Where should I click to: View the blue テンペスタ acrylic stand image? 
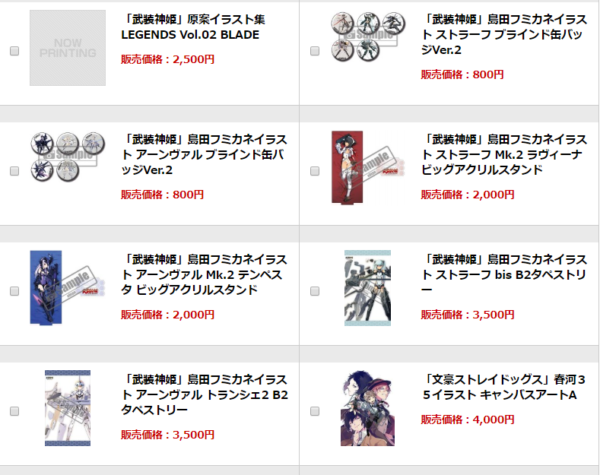[x=67, y=288]
